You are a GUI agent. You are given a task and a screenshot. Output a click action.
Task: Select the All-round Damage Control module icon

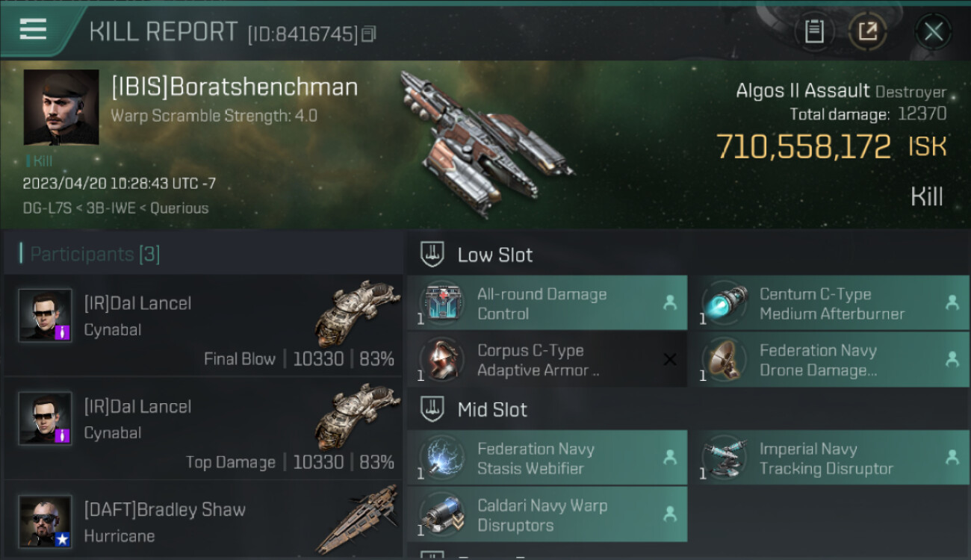coord(444,304)
